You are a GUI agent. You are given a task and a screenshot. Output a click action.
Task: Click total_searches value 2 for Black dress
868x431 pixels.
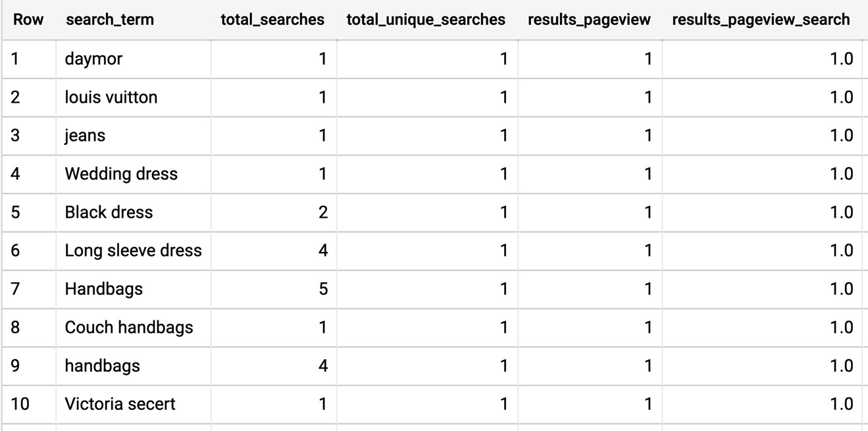(x=322, y=212)
